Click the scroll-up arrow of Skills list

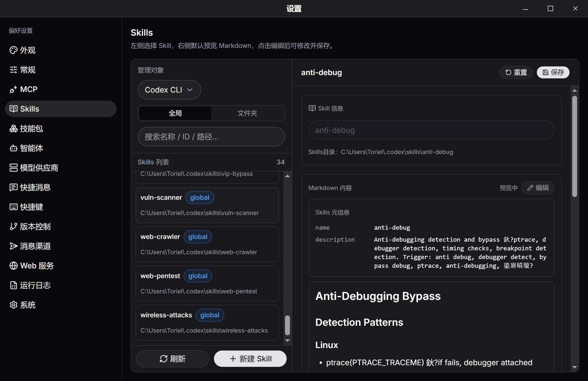[287, 176]
